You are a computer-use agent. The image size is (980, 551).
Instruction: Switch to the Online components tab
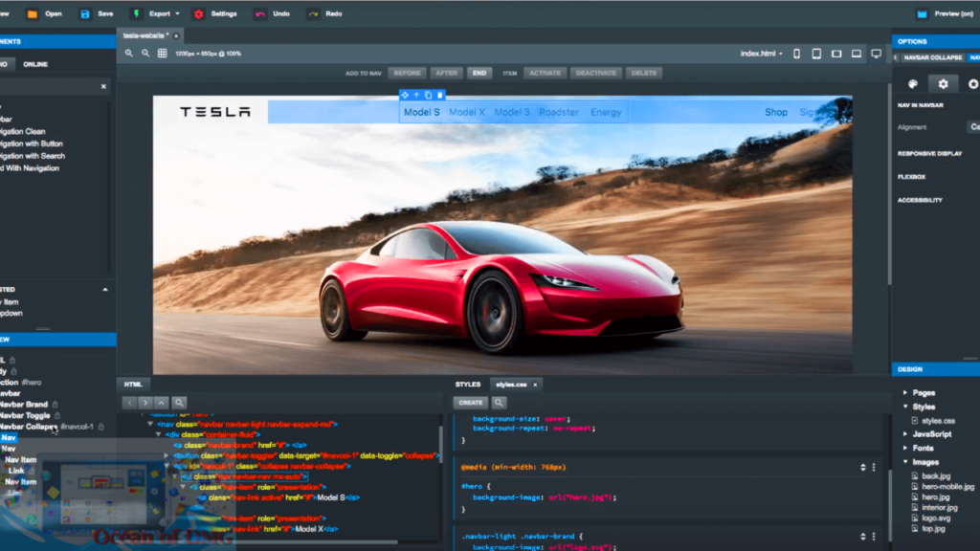pos(35,64)
